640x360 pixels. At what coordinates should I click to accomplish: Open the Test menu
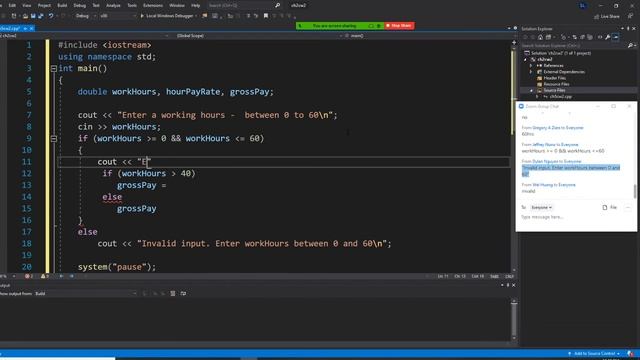(96, 5)
